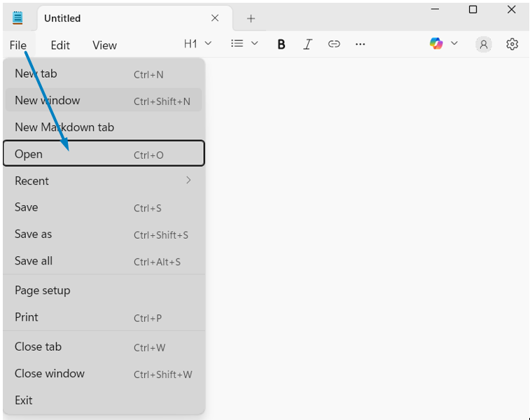Image resolution: width=530 pixels, height=420 pixels.
Task: Open the File menu
Action: 18,45
